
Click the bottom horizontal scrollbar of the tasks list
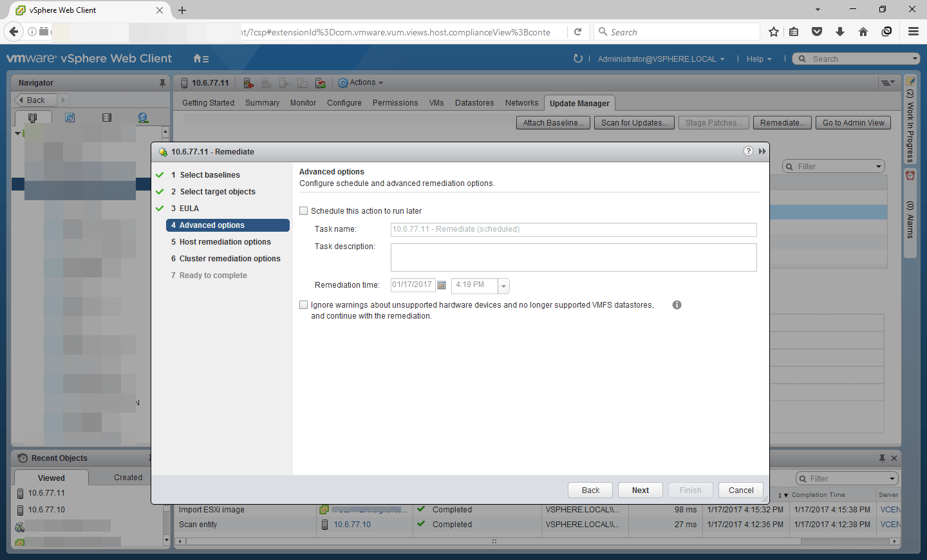(x=492, y=541)
